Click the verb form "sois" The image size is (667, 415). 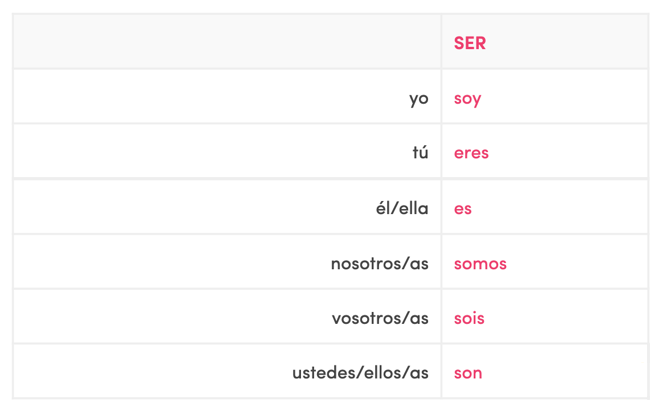[x=469, y=318]
